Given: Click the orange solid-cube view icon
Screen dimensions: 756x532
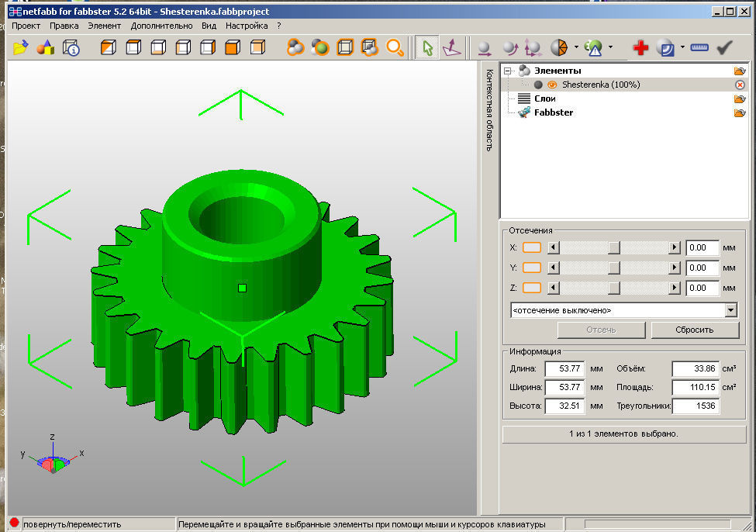Looking at the screenshot, I should coord(233,48).
